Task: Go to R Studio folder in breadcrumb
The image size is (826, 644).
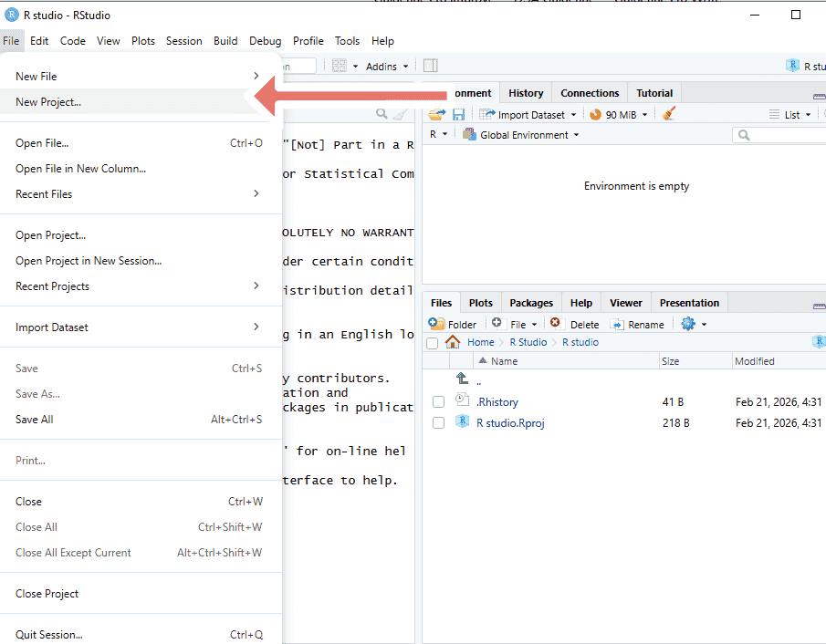Action: 528,342
